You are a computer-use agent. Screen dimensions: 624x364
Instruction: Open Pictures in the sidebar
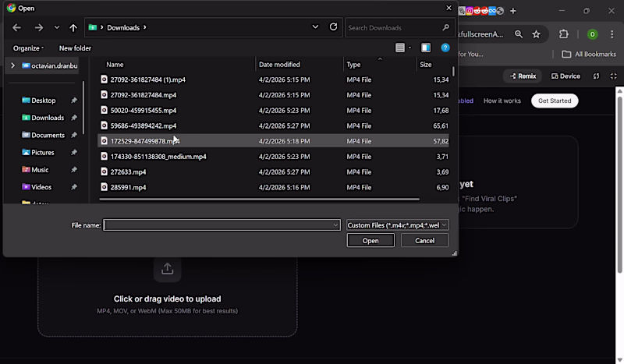coord(38,152)
